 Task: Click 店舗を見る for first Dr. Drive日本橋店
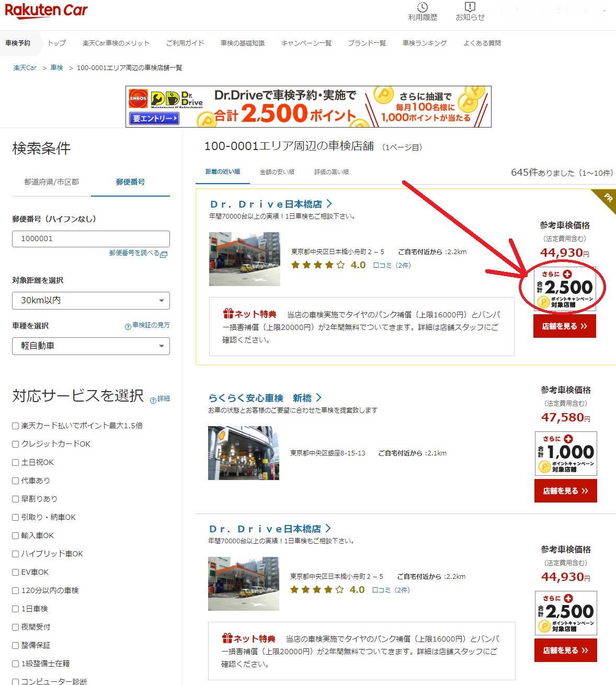(565, 326)
